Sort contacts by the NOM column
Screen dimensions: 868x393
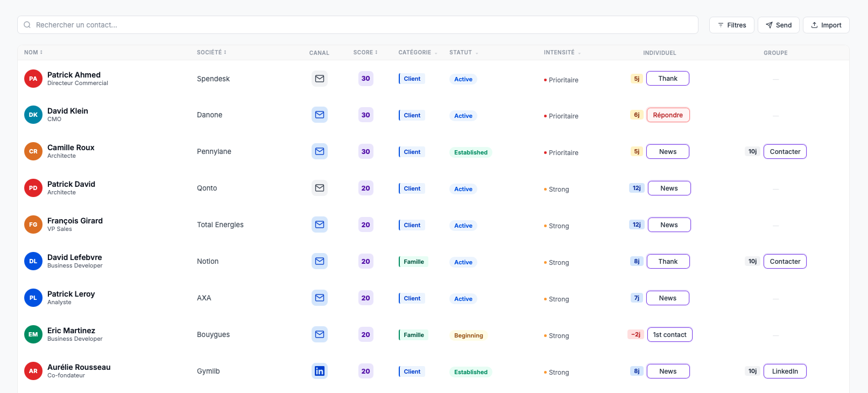33,52
